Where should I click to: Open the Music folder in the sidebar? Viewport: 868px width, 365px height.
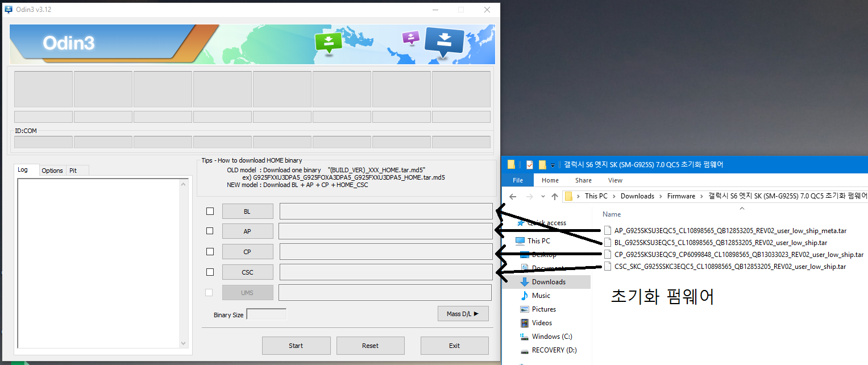(x=541, y=296)
